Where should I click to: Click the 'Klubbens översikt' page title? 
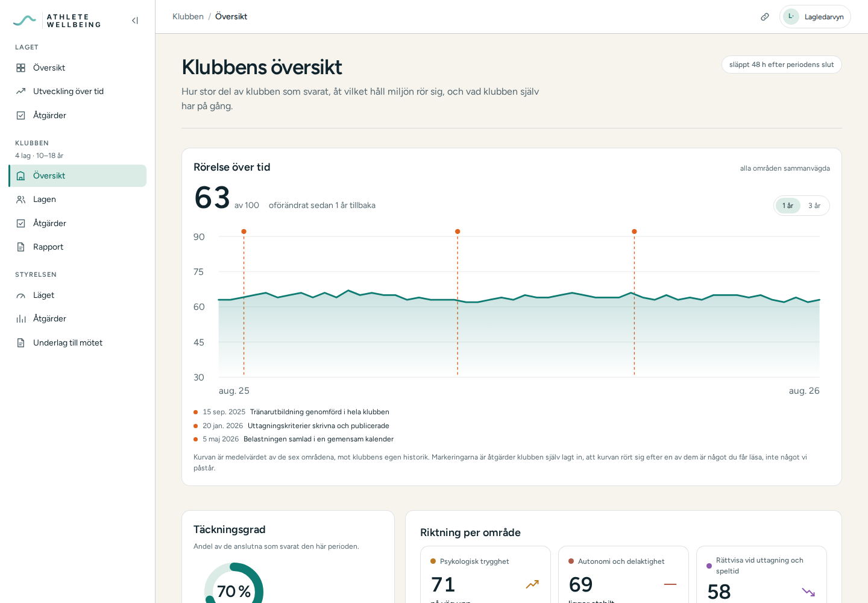coord(262,67)
